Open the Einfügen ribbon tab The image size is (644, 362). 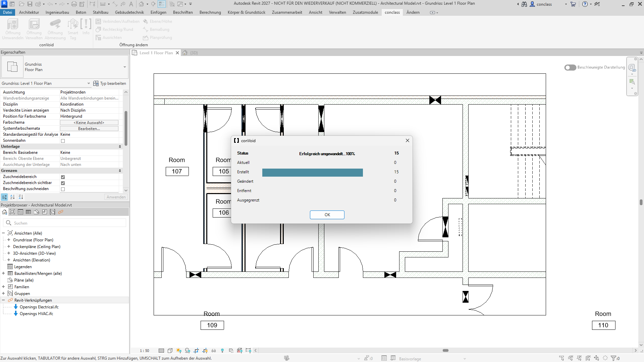coord(158,12)
